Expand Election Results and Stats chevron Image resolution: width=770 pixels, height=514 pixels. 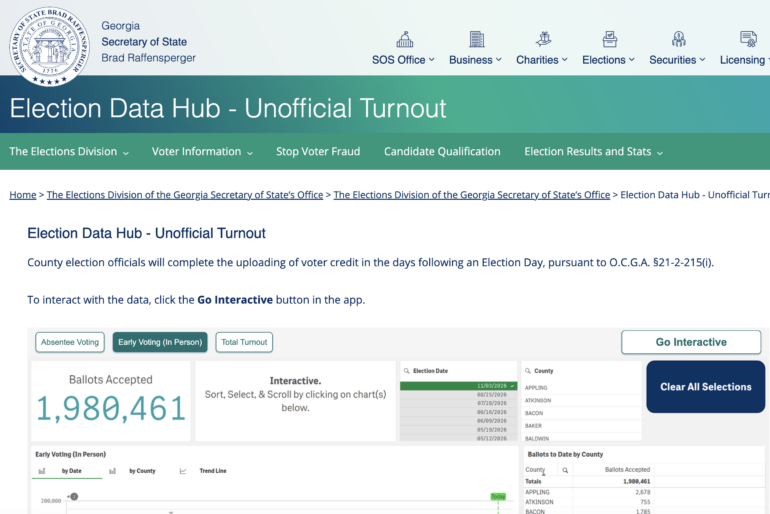coord(660,153)
